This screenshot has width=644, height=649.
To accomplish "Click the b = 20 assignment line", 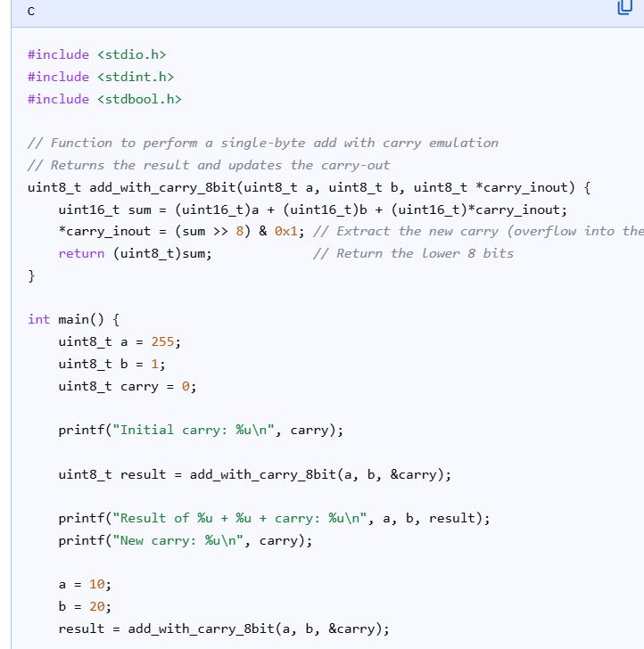I will 85,606.
